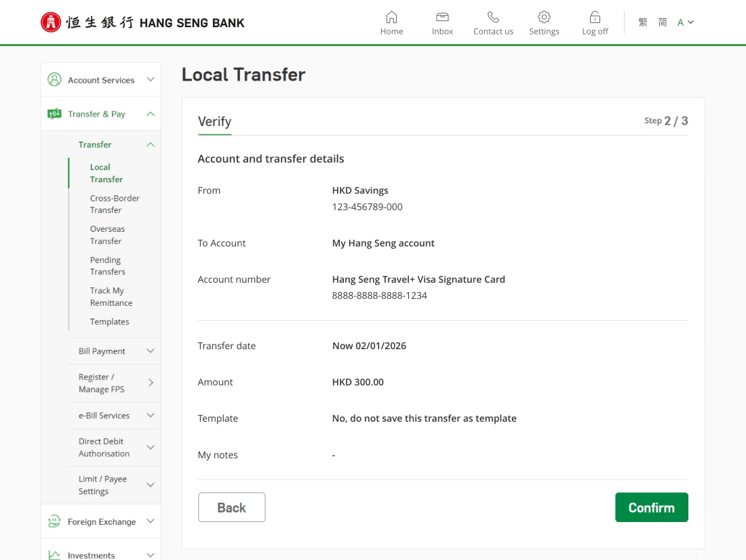Click the Account Services person icon
Screen dimensions: 746x560
pyautogui.click(x=54, y=80)
